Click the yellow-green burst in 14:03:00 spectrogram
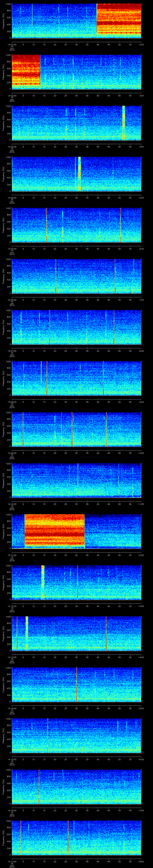Viewport: 153px width, 868px height. tap(123, 123)
